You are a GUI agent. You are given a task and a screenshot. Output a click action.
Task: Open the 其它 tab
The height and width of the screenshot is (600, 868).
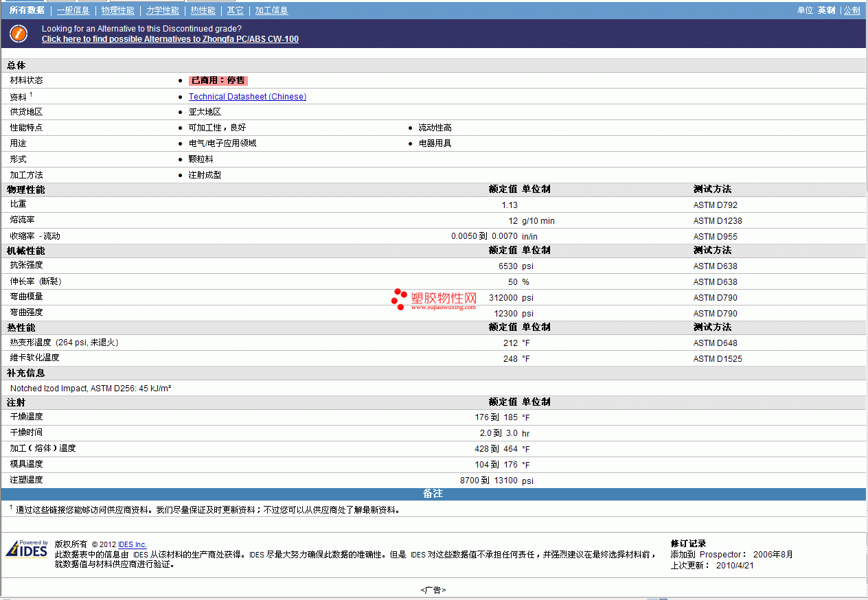(x=235, y=10)
